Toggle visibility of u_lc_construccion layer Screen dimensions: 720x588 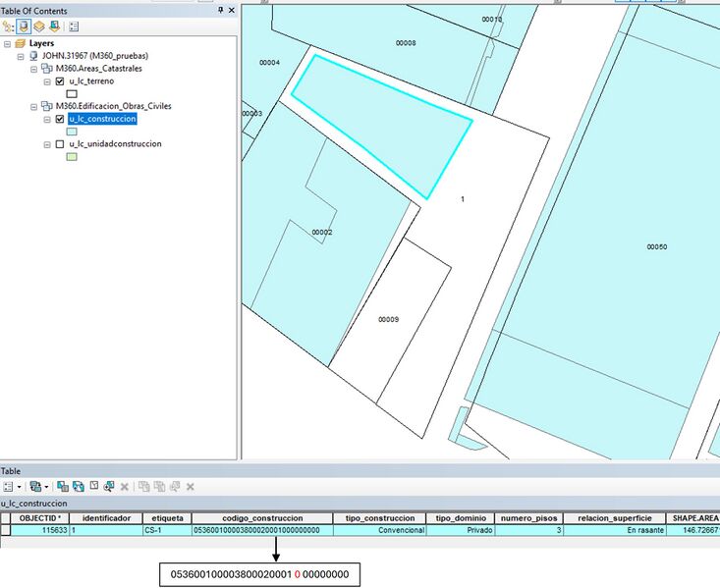(x=60, y=119)
